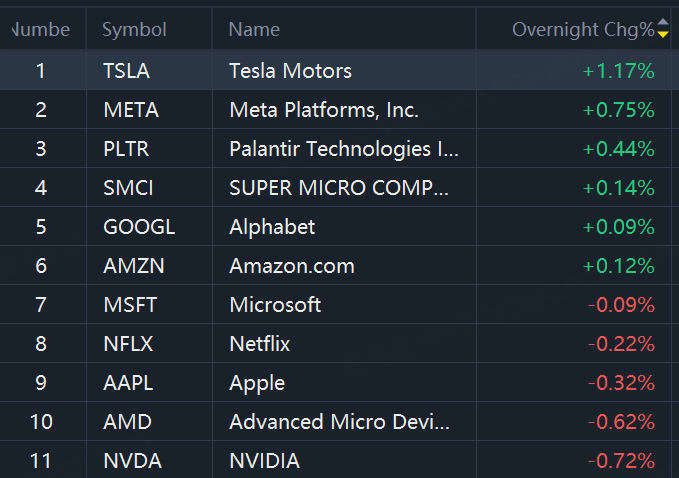The height and width of the screenshot is (478, 679).
Task: Click the Advanced Micro Devices name
Action: tap(339, 422)
